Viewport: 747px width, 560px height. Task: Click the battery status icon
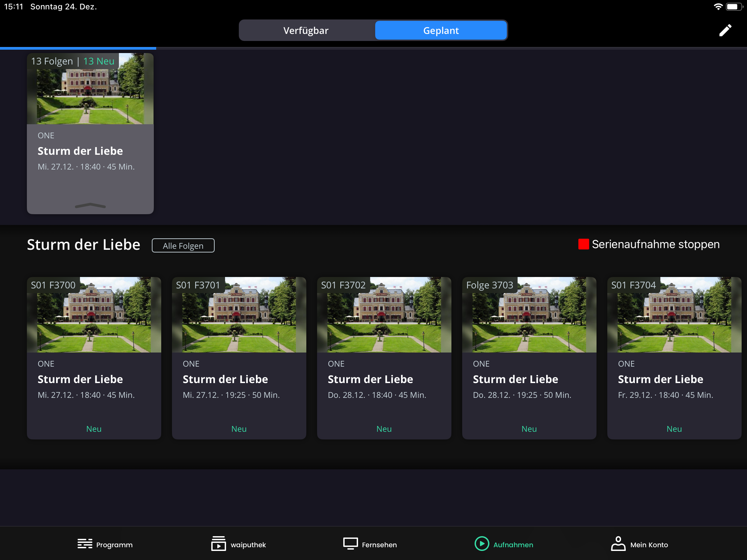[x=735, y=7]
